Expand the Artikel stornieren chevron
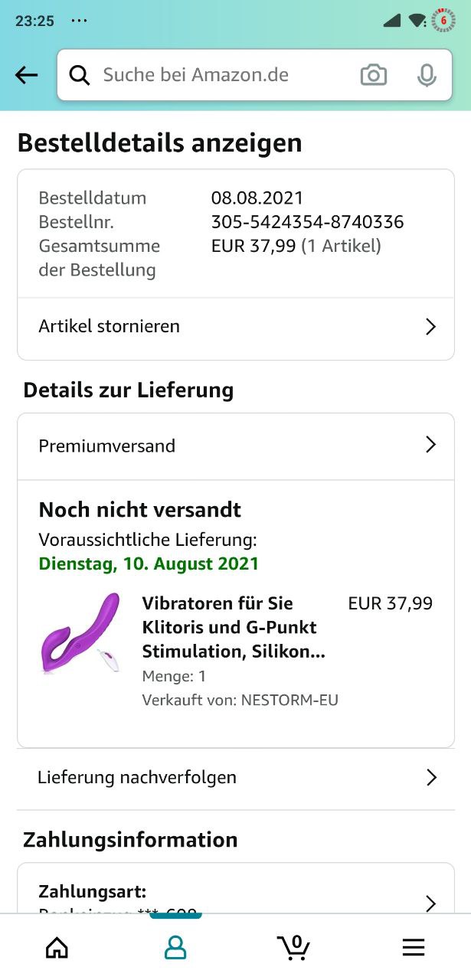 coord(430,327)
